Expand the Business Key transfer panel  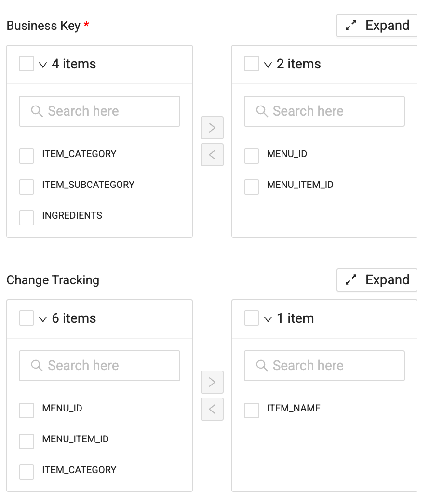tap(377, 26)
